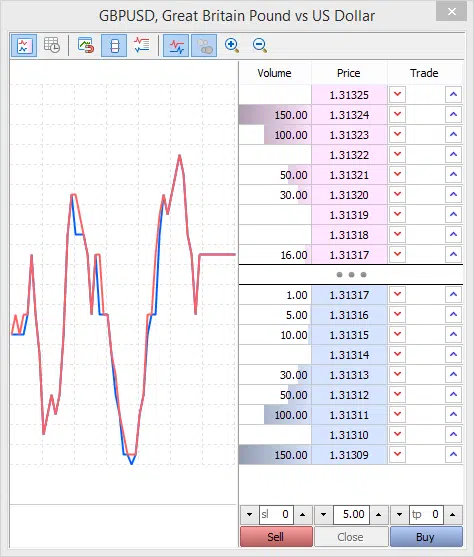Decrease the 5.00 volume with down arrow
Screen dimensions: 474x557
coord(323,514)
